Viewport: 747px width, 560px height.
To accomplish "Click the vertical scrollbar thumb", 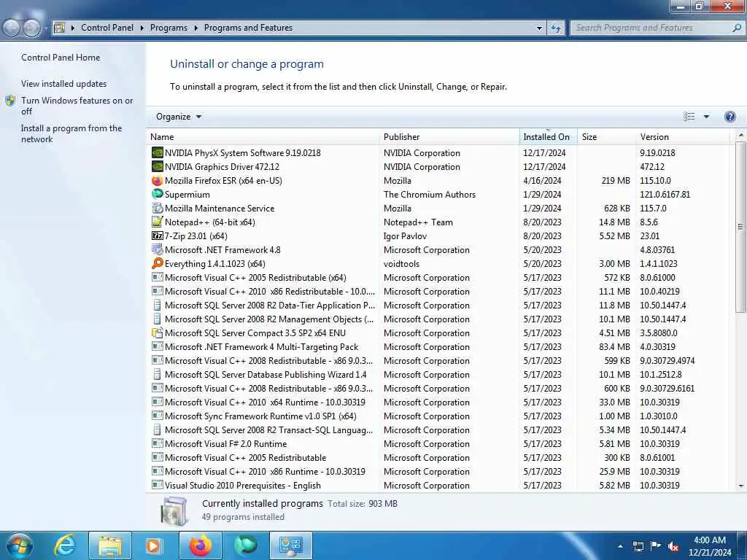I will [740, 227].
